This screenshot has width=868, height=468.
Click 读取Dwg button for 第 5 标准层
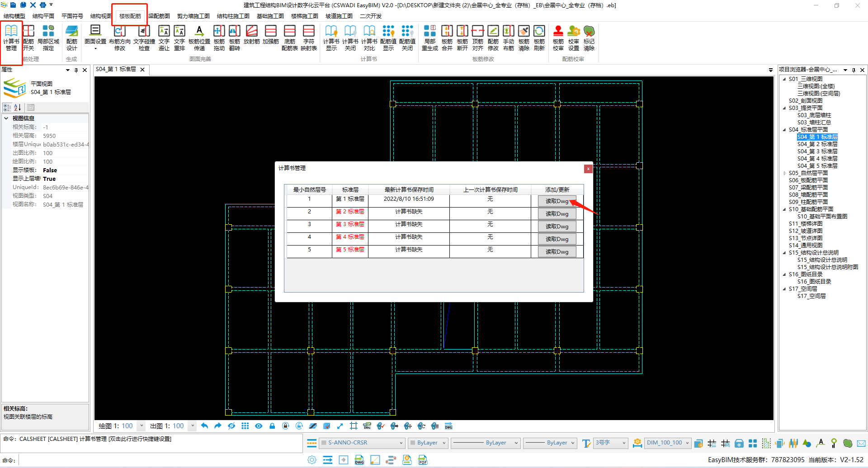(x=557, y=252)
